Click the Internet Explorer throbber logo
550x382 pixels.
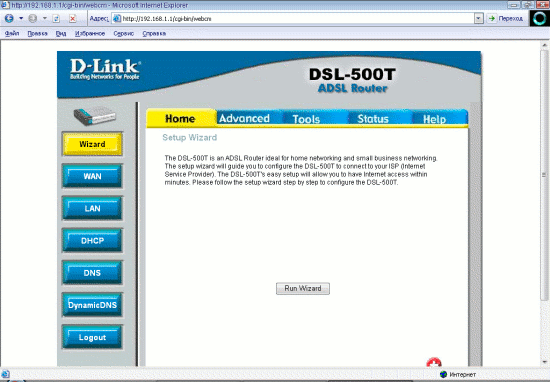click(539, 18)
